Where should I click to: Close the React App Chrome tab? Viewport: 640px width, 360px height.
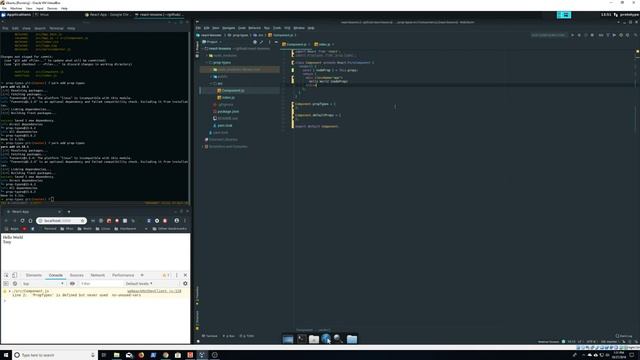tap(59, 212)
